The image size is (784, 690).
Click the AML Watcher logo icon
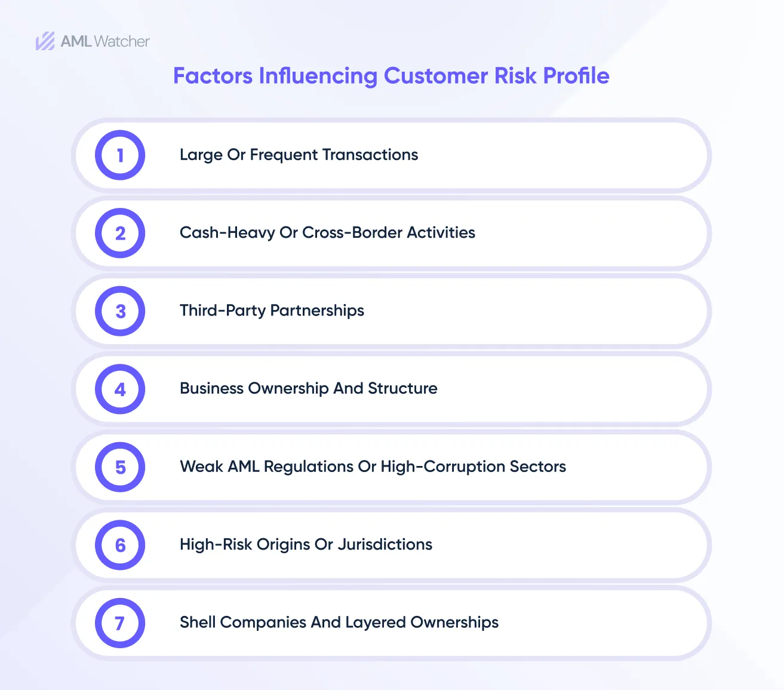click(x=45, y=41)
